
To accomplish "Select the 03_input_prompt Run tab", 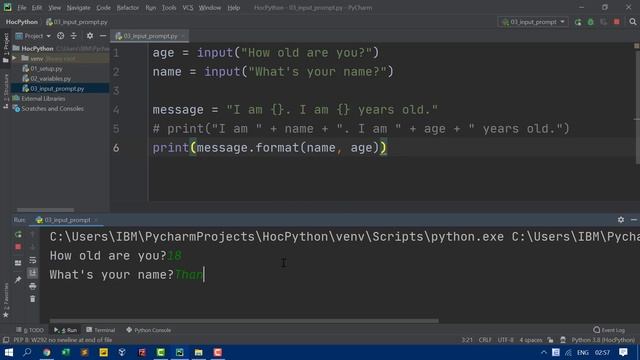I will pos(67,220).
